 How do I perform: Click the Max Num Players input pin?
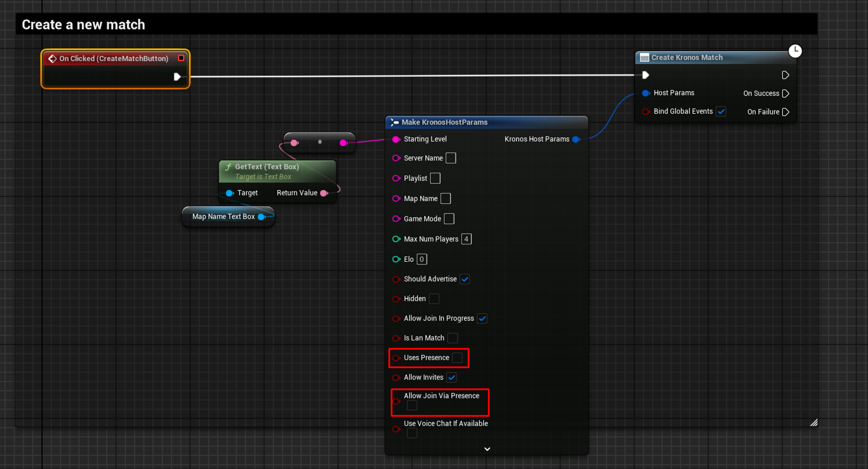click(396, 239)
